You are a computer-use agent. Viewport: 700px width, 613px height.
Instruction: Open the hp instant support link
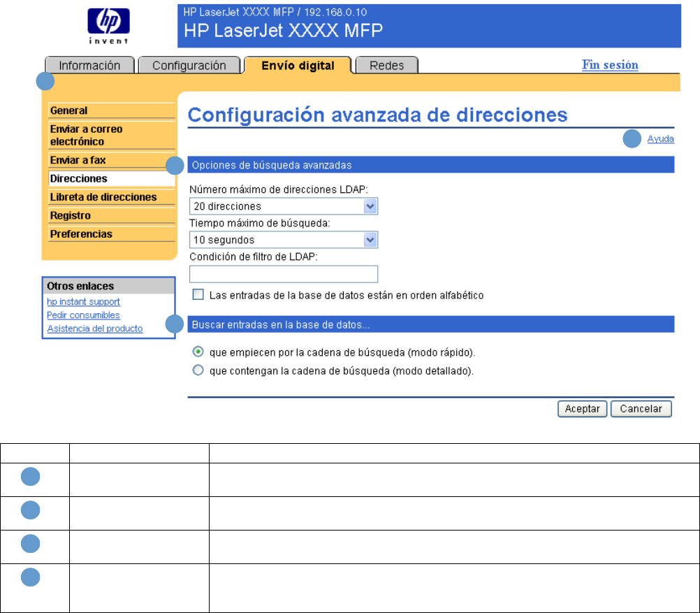83,301
